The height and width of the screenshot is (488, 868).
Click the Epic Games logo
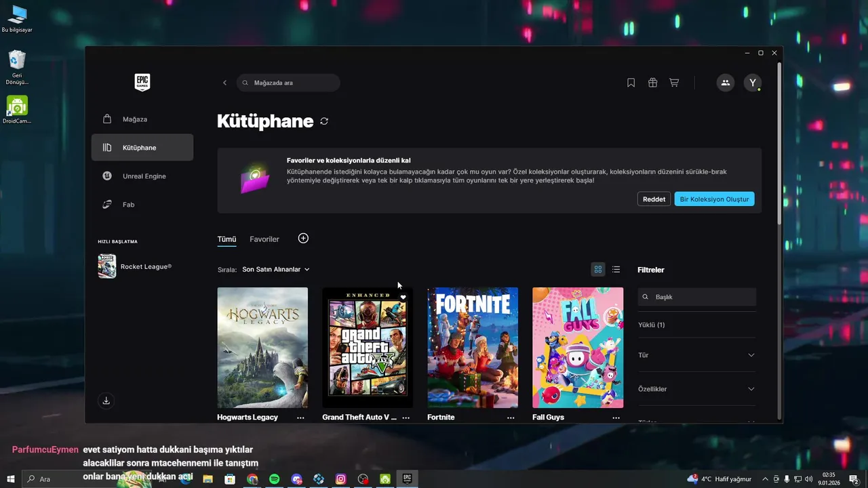pyautogui.click(x=142, y=83)
